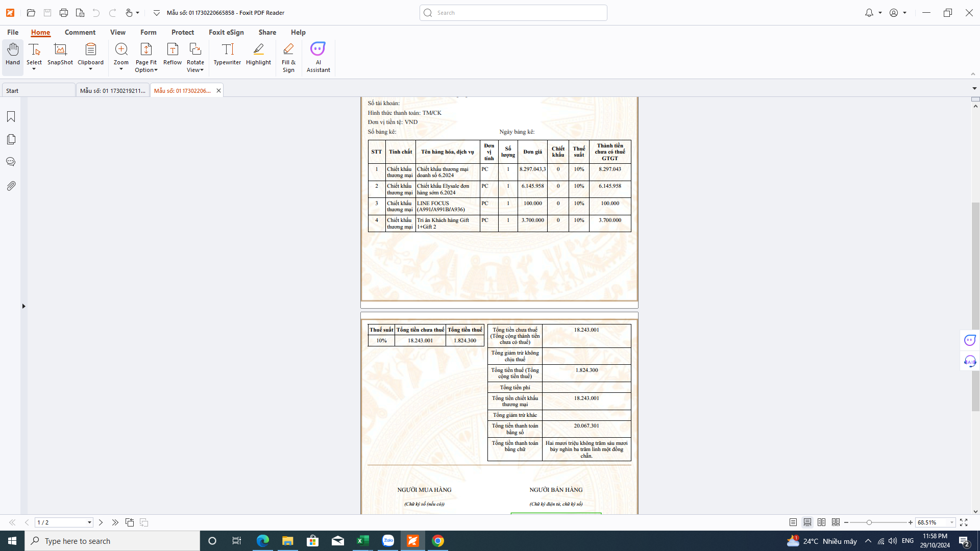
Task: Switch to continuous facing view
Action: pyautogui.click(x=836, y=522)
